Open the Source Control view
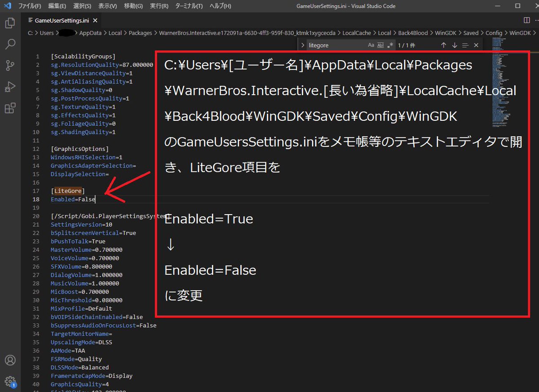The image size is (539, 392). point(10,66)
